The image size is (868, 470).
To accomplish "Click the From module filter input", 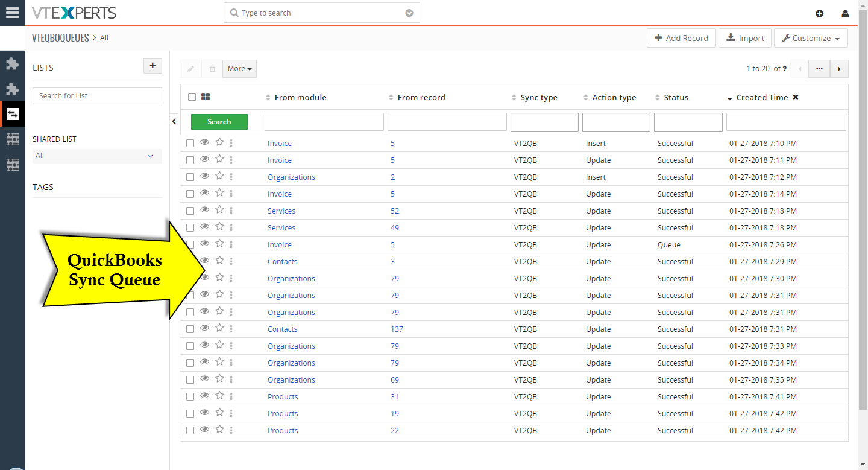I will [324, 122].
